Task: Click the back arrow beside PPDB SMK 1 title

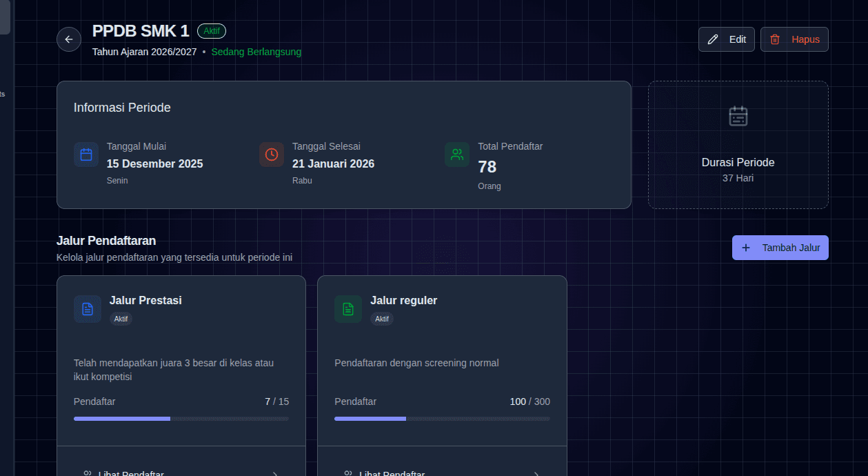Action: point(69,39)
